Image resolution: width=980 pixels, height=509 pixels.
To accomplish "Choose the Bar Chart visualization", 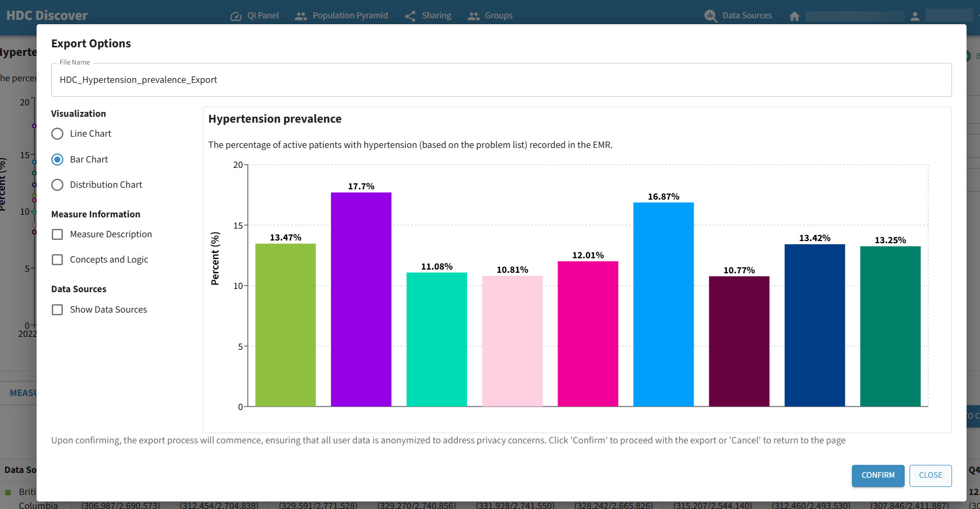I will tap(58, 160).
